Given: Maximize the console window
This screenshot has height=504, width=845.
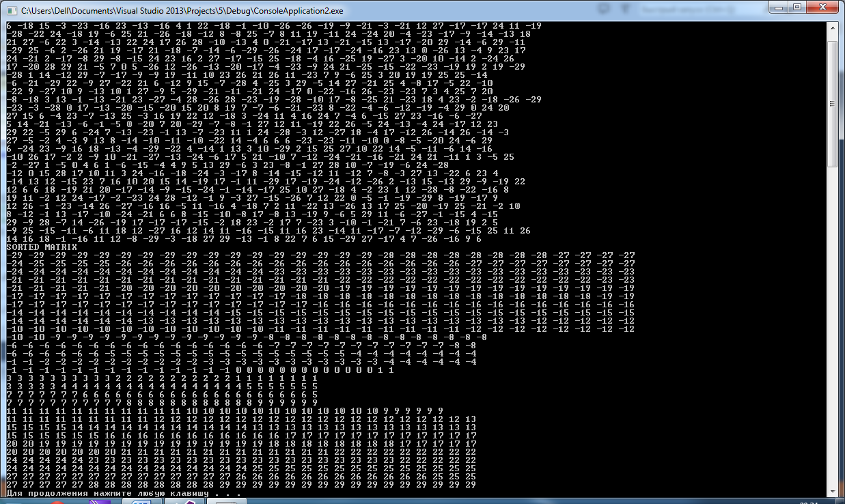Looking at the screenshot, I should click(799, 7).
